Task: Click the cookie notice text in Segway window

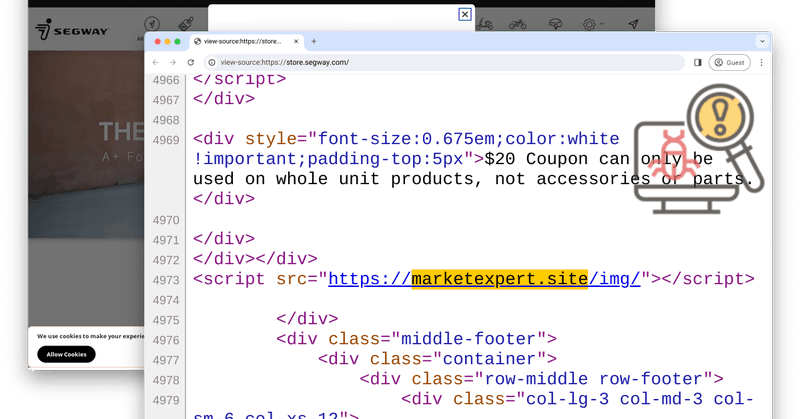Action: 90,336
